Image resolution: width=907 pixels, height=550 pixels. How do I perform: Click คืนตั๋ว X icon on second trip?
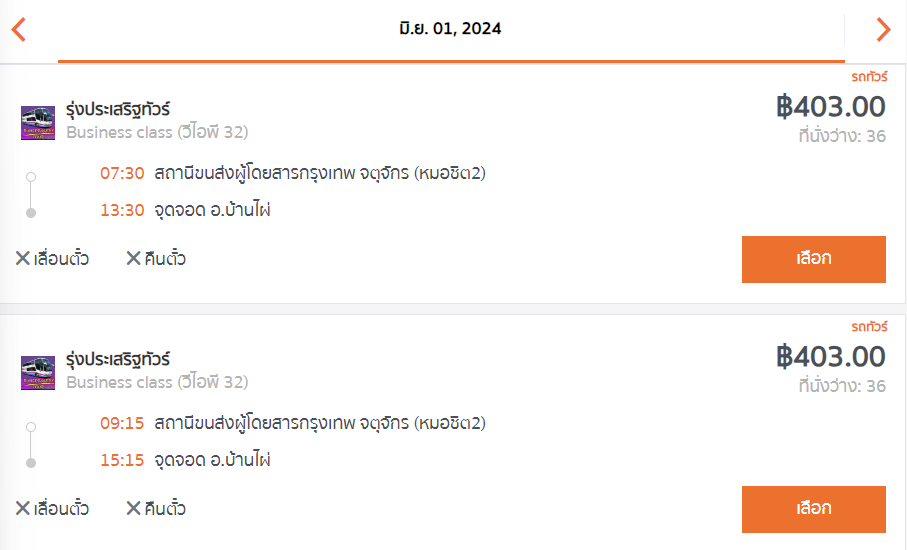point(134,508)
